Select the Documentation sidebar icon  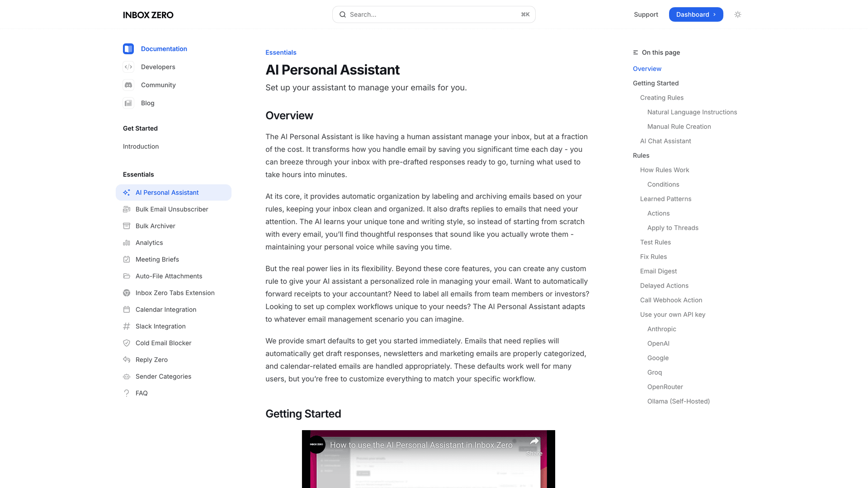tap(128, 49)
